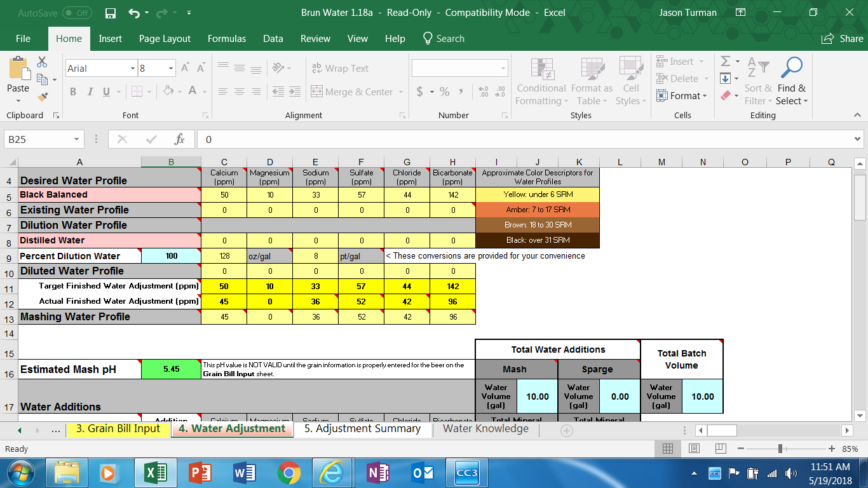Click the Save icon in the title bar
Image resolution: width=868 pixels, height=488 pixels.
point(111,13)
